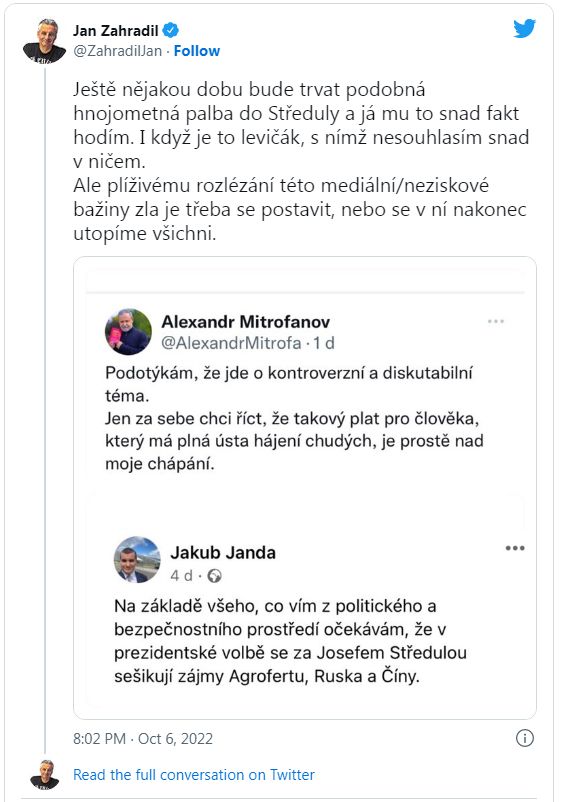Viewport: 562px width, 802px height.
Task: Click the Twitter bird logo
Action: 524,29
